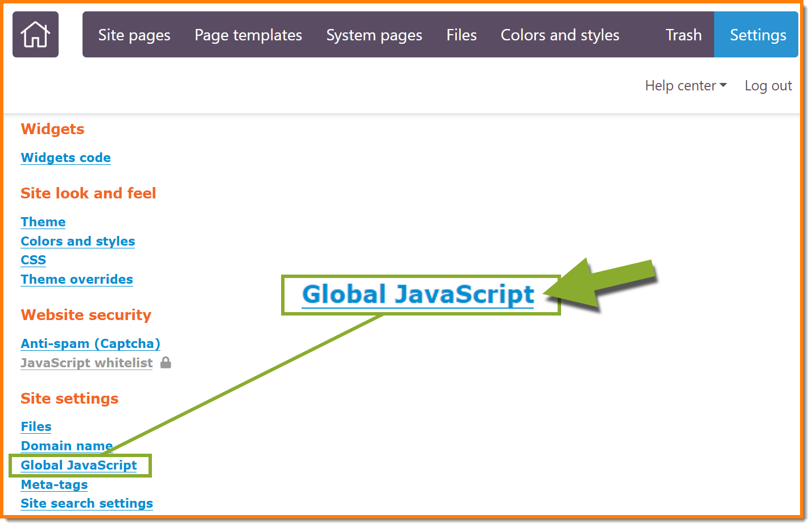Click the home icon button
This screenshot has height=527, width=812.
click(x=35, y=35)
